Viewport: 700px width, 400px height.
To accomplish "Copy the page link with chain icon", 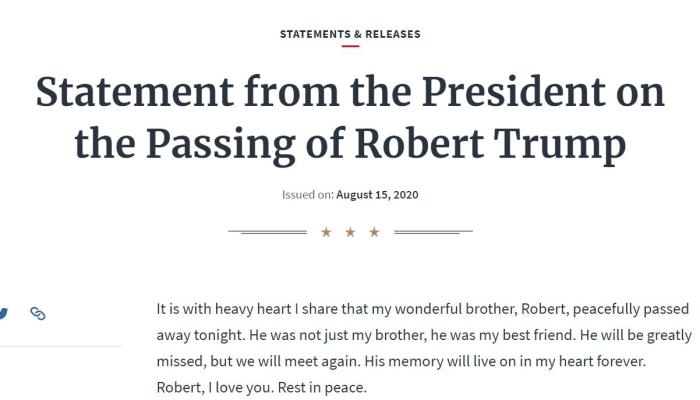I will [x=38, y=313].
